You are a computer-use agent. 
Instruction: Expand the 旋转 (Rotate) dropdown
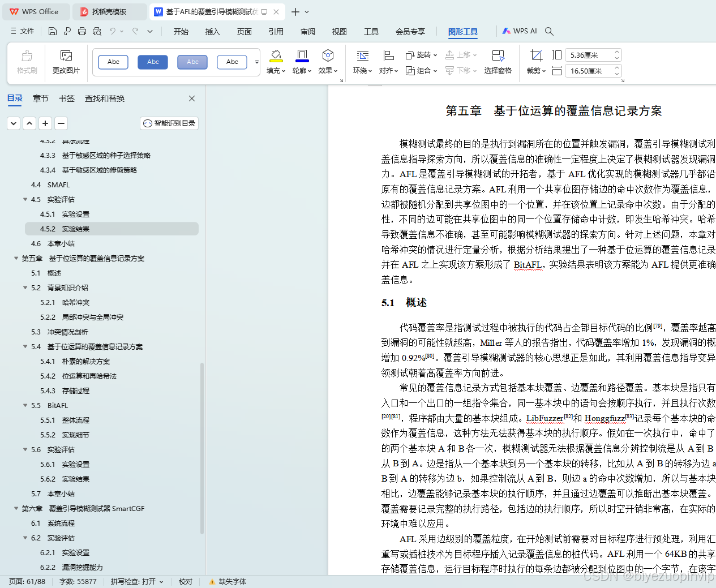point(422,54)
